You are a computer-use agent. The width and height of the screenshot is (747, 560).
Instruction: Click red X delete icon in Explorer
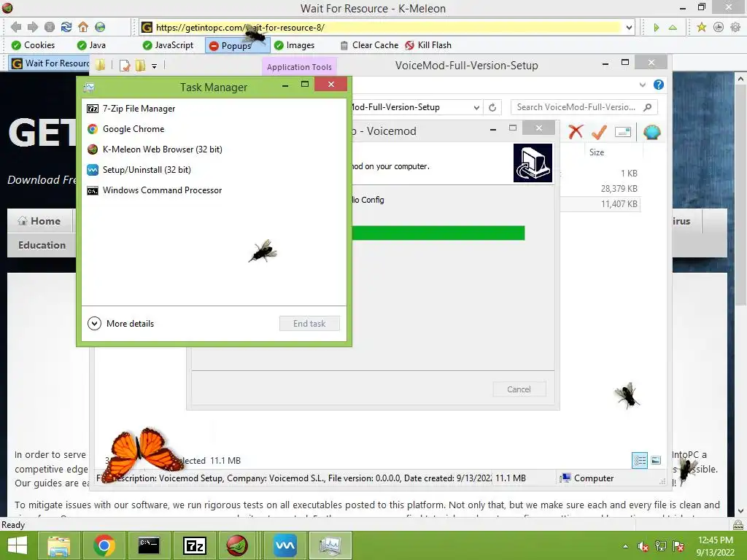[x=576, y=132]
